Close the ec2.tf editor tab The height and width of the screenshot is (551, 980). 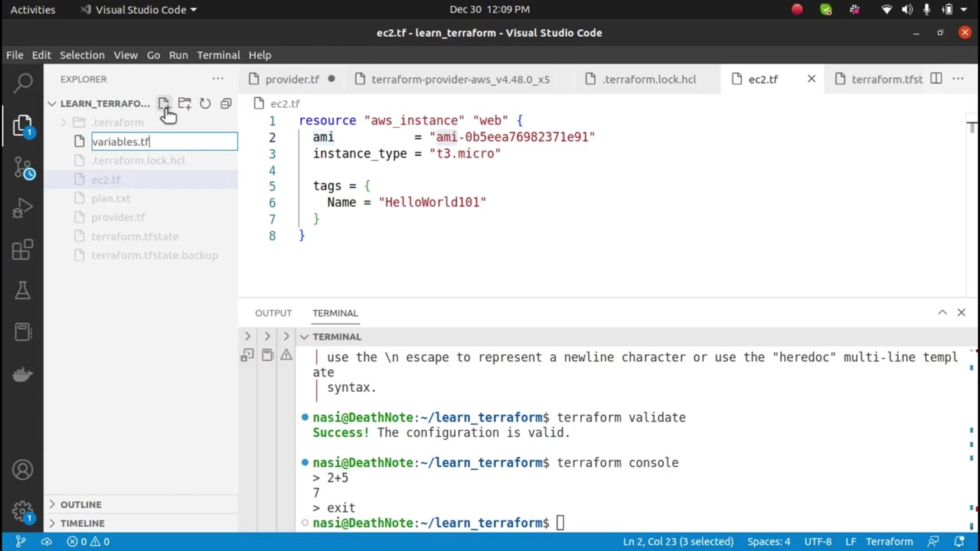812,79
